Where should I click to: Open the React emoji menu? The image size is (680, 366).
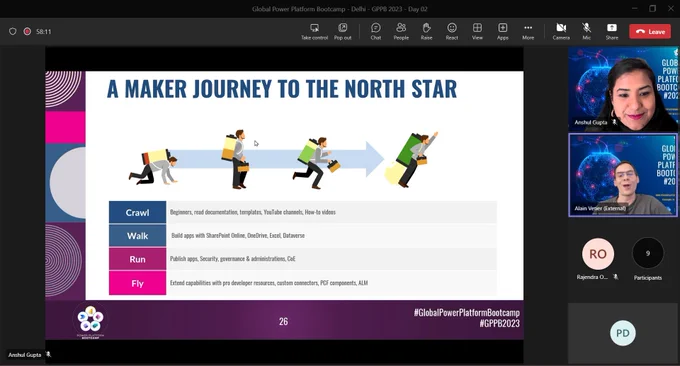pyautogui.click(x=452, y=32)
